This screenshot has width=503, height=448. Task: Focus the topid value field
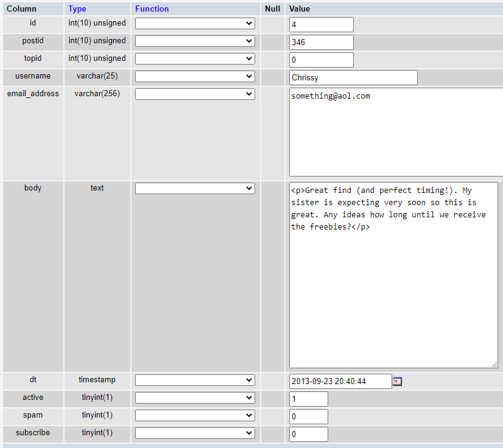tap(322, 60)
